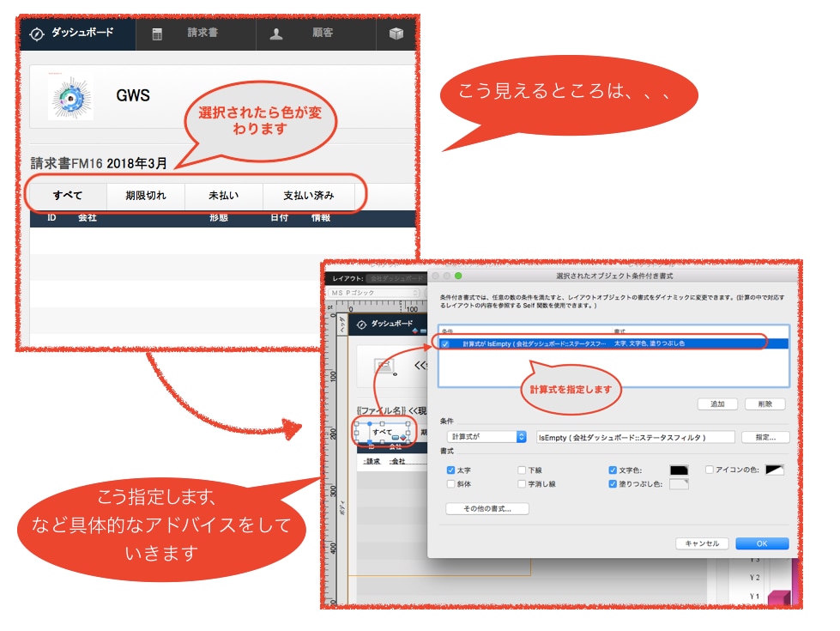Click the その他の書式... button
The width and height of the screenshot is (840, 631).
tap(487, 509)
